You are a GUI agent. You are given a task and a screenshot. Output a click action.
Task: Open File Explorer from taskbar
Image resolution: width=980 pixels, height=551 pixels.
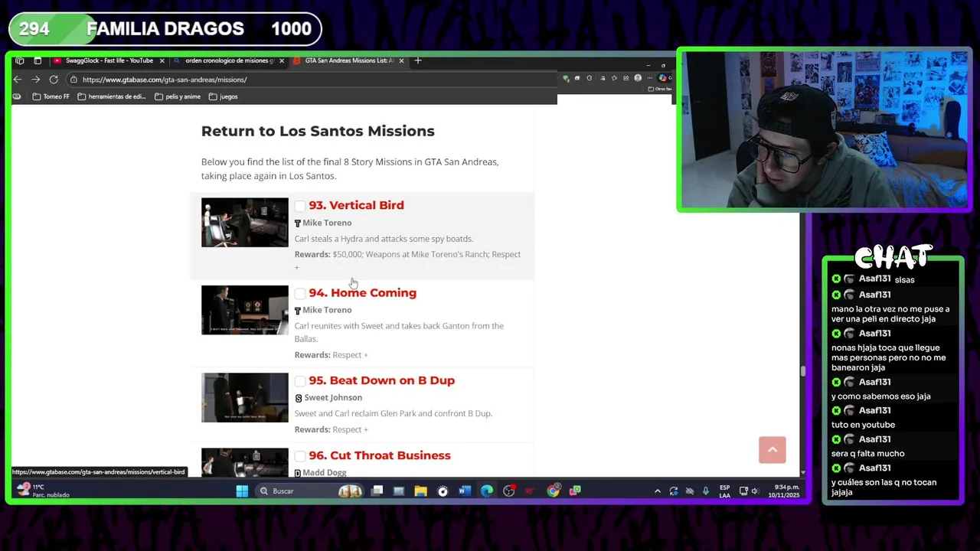420,491
